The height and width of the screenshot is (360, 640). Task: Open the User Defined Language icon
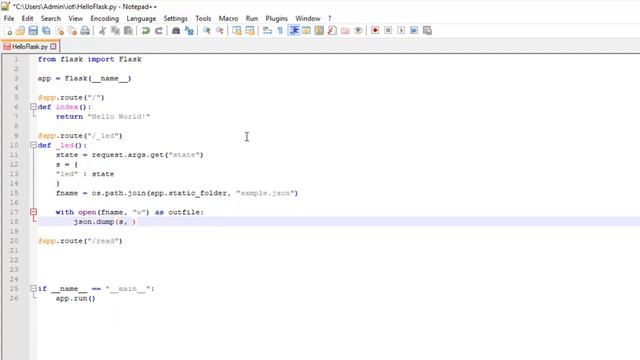(306, 31)
